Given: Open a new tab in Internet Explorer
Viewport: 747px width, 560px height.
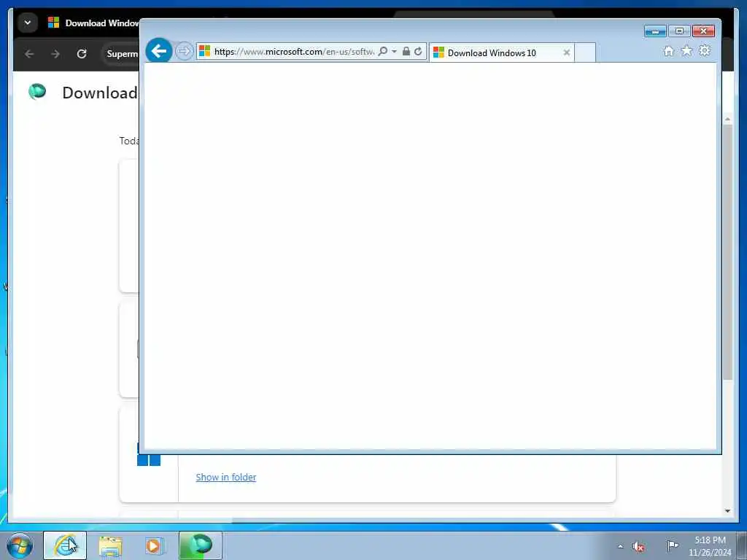Looking at the screenshot, I should coord(585,52).
